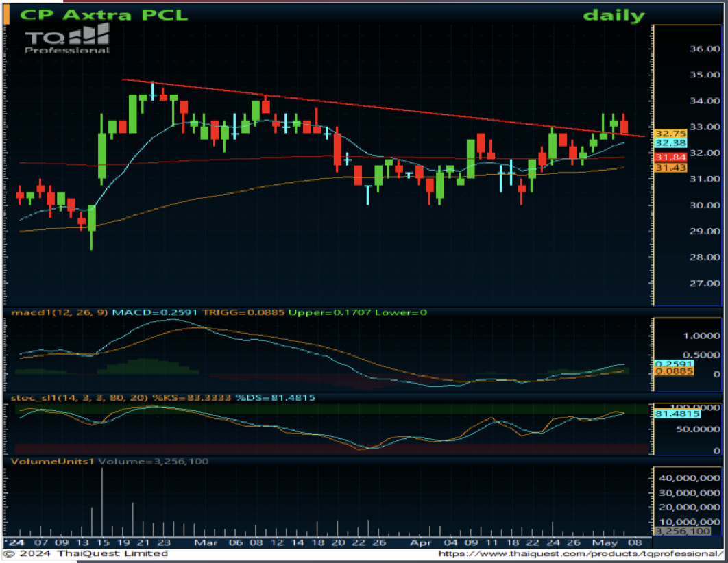This screenshot has width=728, height=563.
Task: Select the stoc_sl1(14, 3, 3, 80, 20) label
Action: click(x=80, y=397)
